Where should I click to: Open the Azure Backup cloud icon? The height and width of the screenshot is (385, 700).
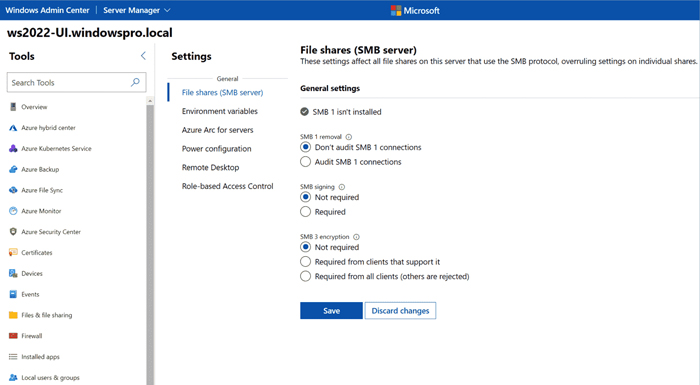[13, 169]
